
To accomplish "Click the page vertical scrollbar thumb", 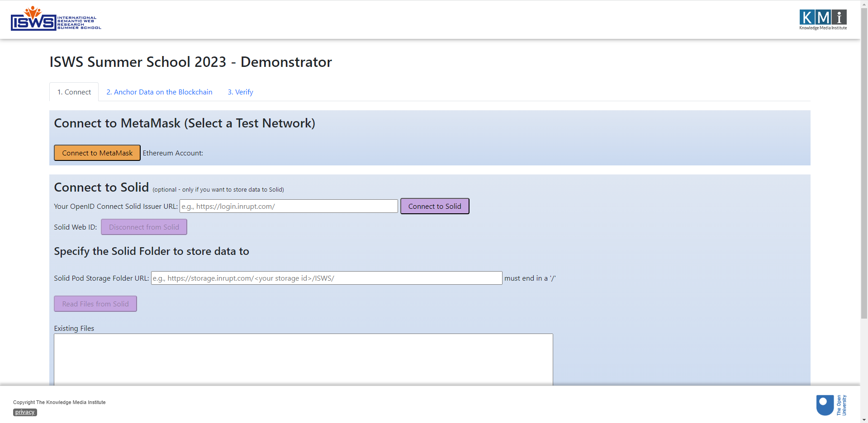I will coord(864,163).
